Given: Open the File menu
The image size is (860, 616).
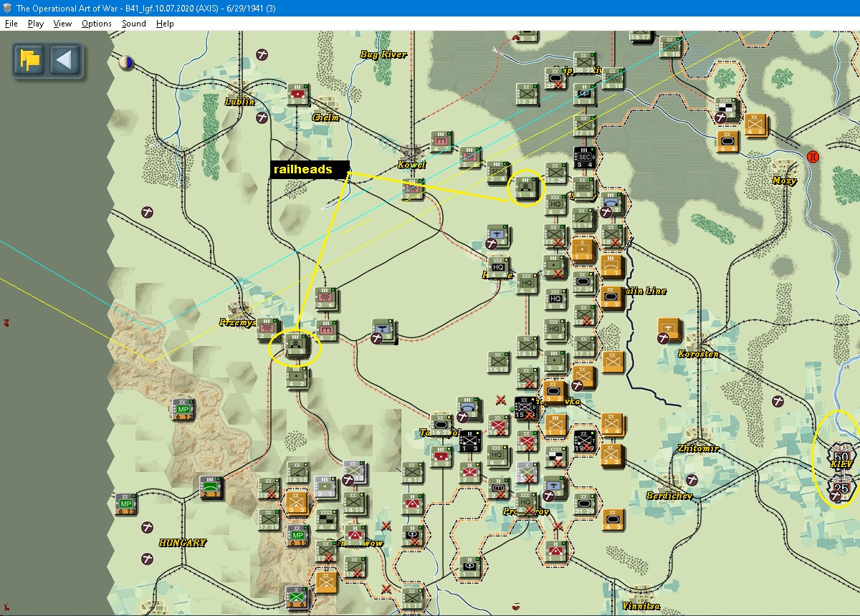Looking at the screenshot, I should pos(11,24).
